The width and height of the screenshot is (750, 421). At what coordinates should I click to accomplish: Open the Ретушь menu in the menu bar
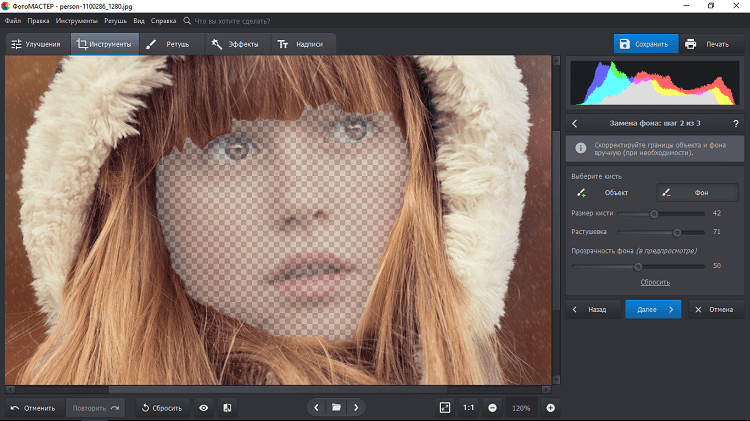pos(115,20)
